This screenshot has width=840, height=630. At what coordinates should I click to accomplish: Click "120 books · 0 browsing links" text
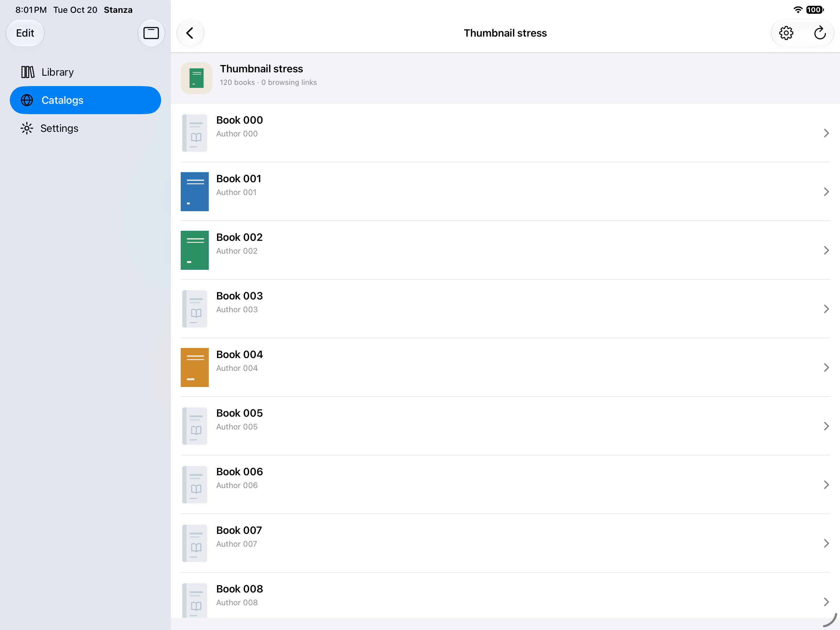268,82
